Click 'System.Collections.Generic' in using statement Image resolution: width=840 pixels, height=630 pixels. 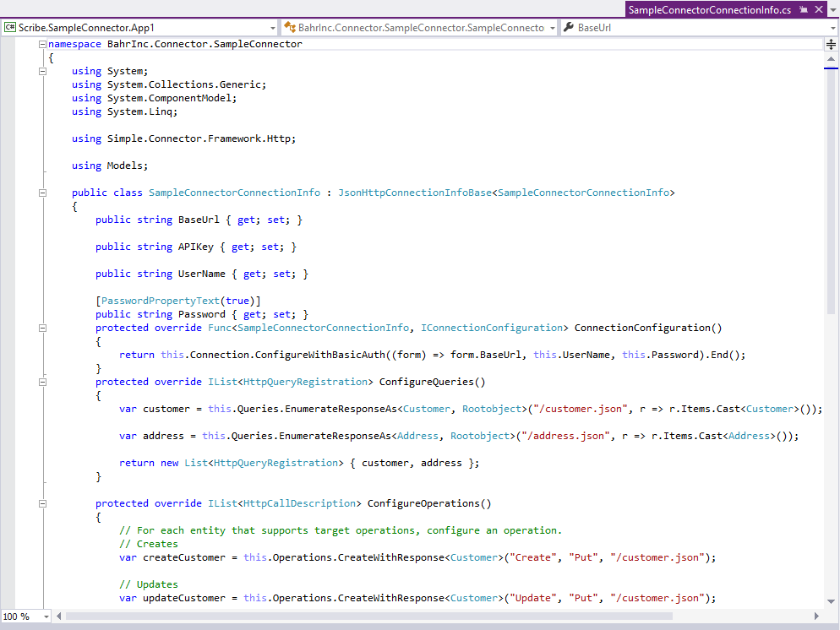point(183,84)
